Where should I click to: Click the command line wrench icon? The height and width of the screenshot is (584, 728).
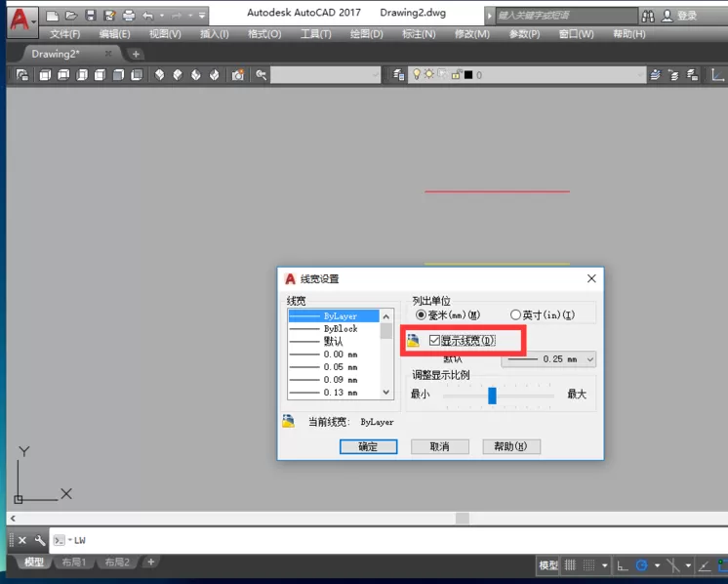tap(40, 540)
